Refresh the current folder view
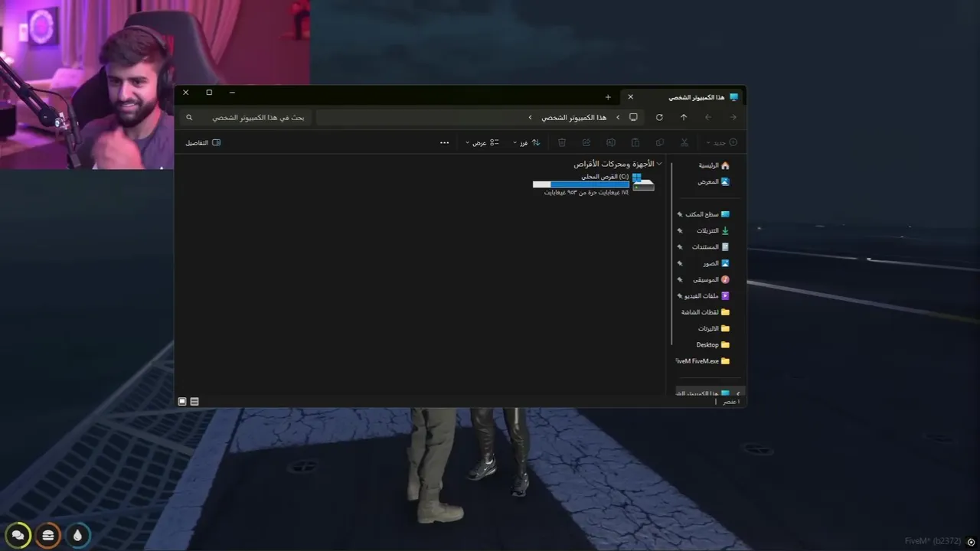 coord(659,117)
